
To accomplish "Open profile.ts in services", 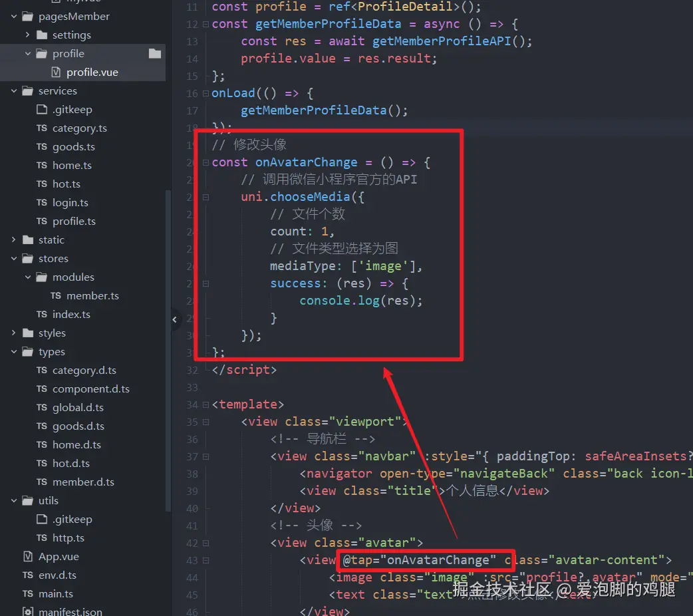I will point(74,221).
